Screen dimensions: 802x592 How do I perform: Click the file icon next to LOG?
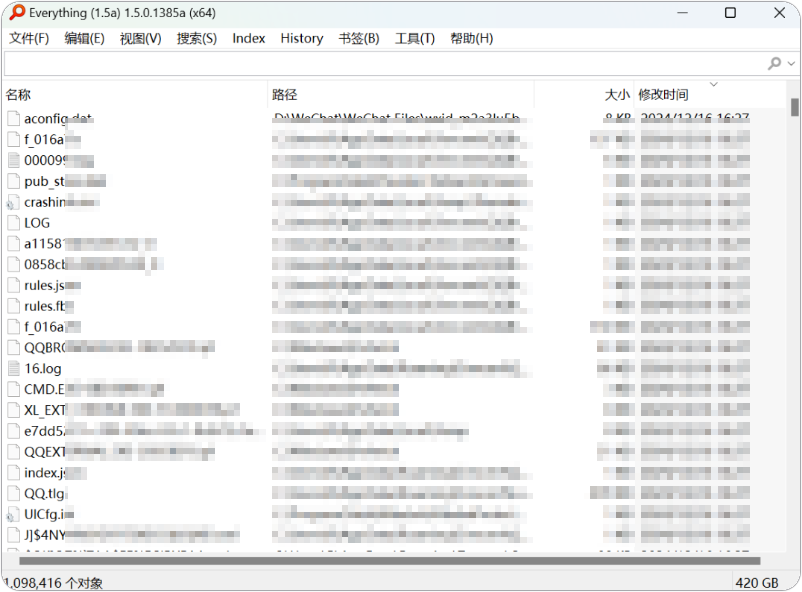(x=14, y=223)
